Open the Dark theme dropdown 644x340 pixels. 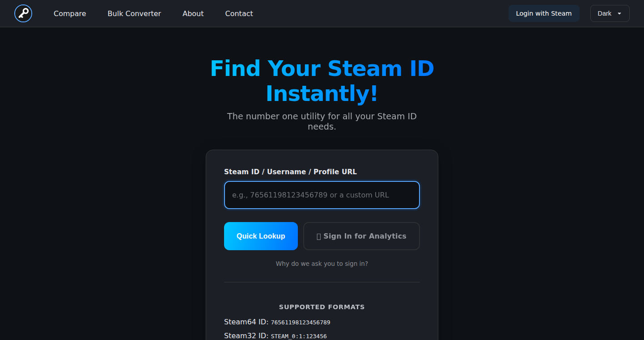pos(610,13)
